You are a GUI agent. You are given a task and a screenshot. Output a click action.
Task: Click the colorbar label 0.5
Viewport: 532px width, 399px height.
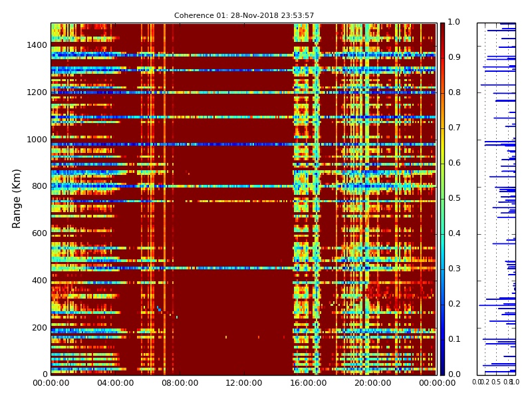tap(454, 198)
